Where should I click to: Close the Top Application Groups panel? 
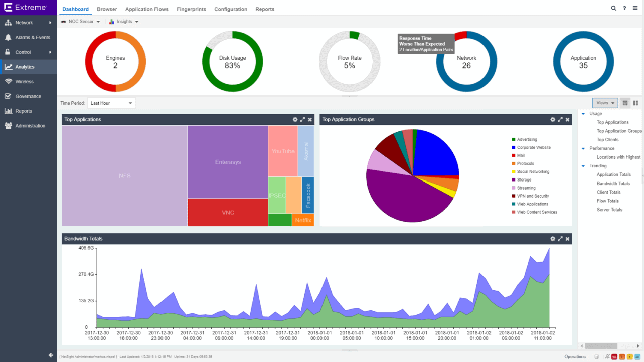(567, 119)
